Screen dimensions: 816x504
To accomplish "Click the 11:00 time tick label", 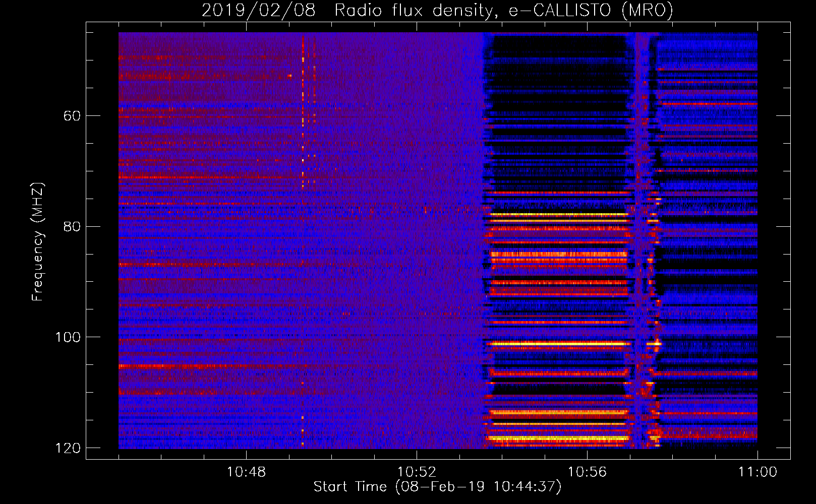I will [757, 472].
